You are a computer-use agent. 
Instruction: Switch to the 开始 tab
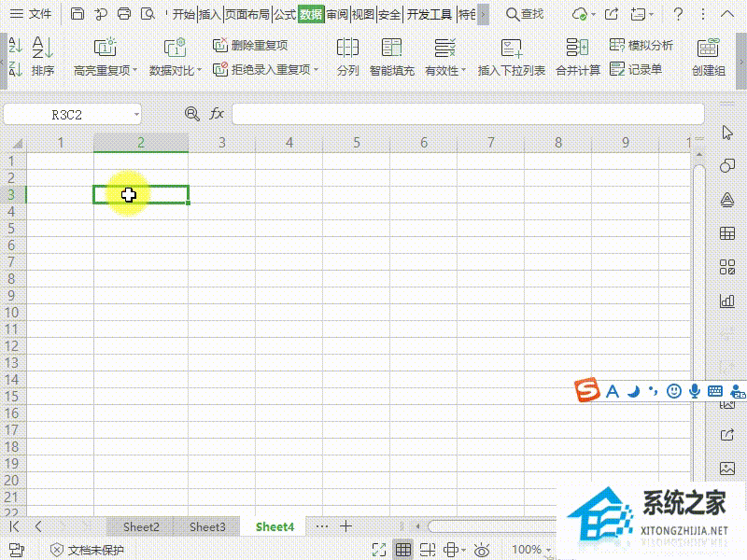pos(183,14)
